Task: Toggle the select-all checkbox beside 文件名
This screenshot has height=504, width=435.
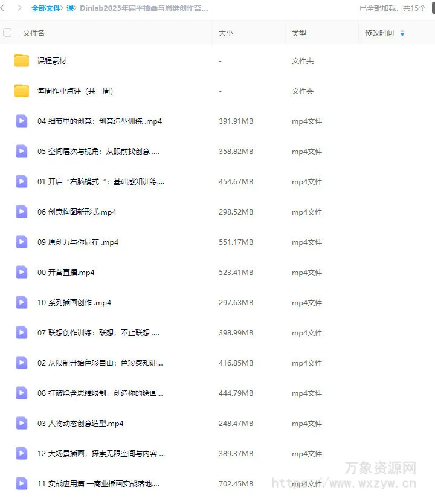Action: point(7,33)
